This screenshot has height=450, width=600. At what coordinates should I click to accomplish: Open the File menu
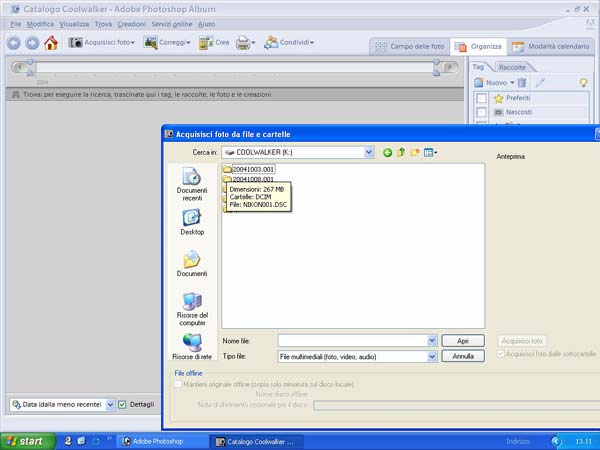16,24
